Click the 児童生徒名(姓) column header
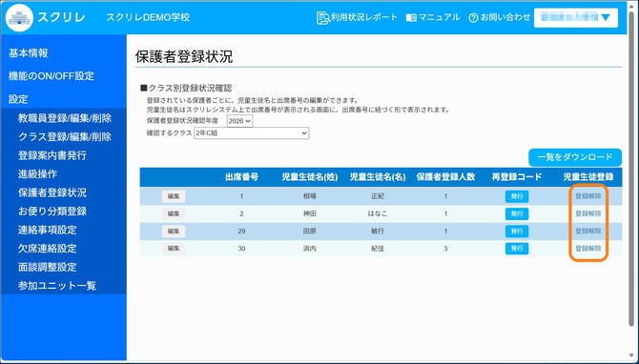The width and height of the screenshot is (639, 364). tap(310, 177)
